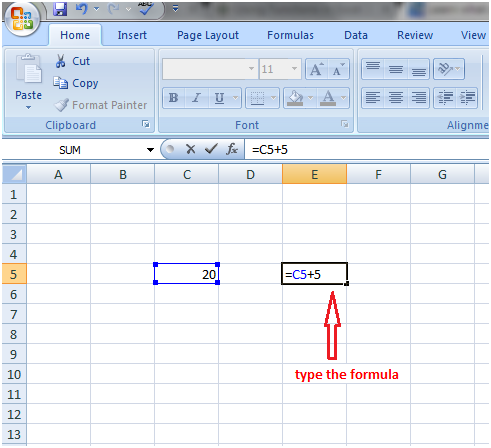Open the Font Color palette arrow
Image resolution: width=491 pixels, height=448 pixels.
point(344,98)
